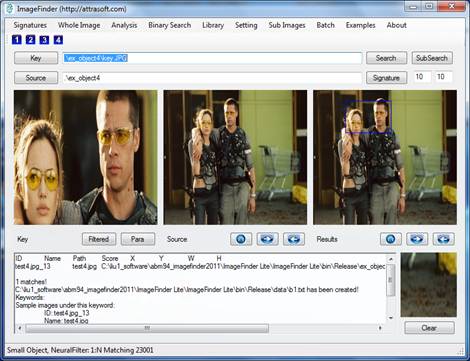Focus the source folder path field
The image size is (470, 361).
pyautogui.click(x=212, y=78)
